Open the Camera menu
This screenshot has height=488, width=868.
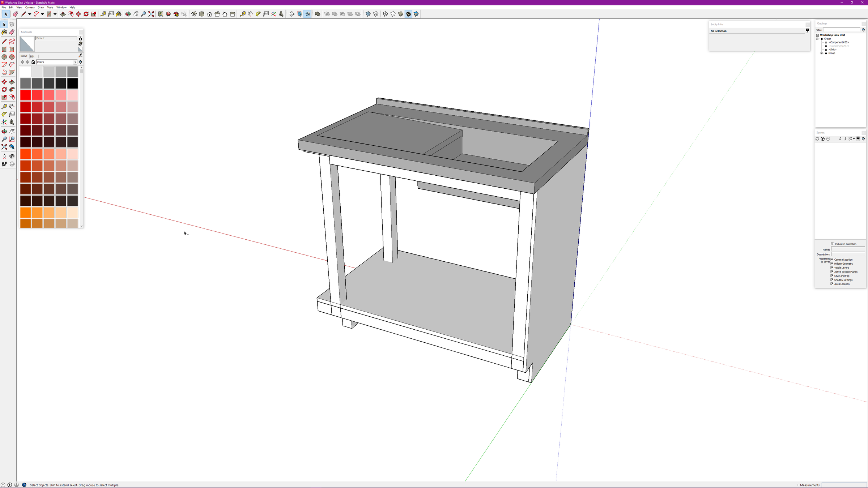[30, 7]
